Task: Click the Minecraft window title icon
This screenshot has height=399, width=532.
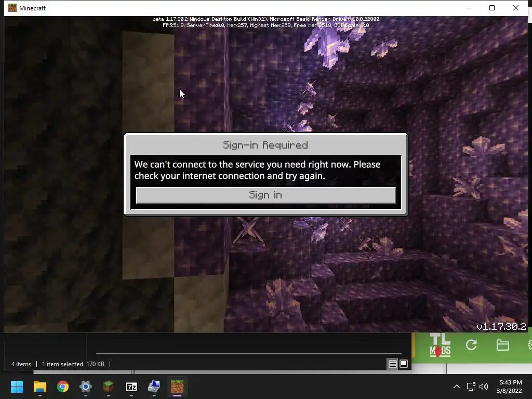Action: [12, 8]
